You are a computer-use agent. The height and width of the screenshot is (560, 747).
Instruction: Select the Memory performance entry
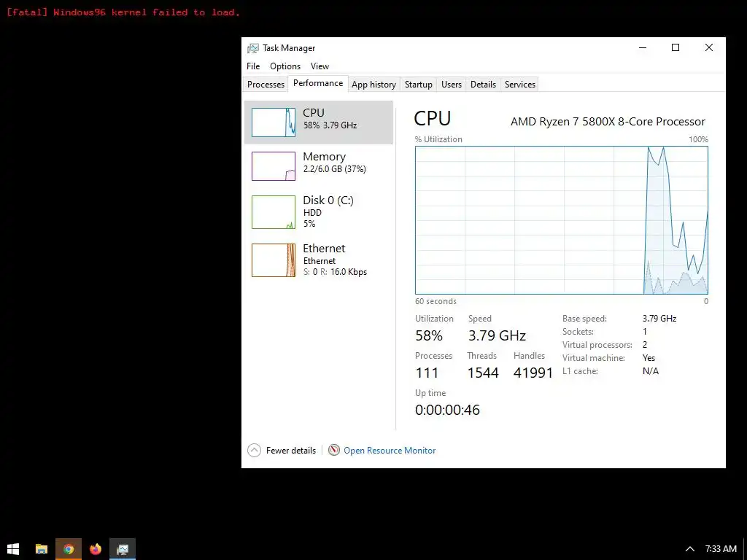pyautogui.click(x=319, y=166)
